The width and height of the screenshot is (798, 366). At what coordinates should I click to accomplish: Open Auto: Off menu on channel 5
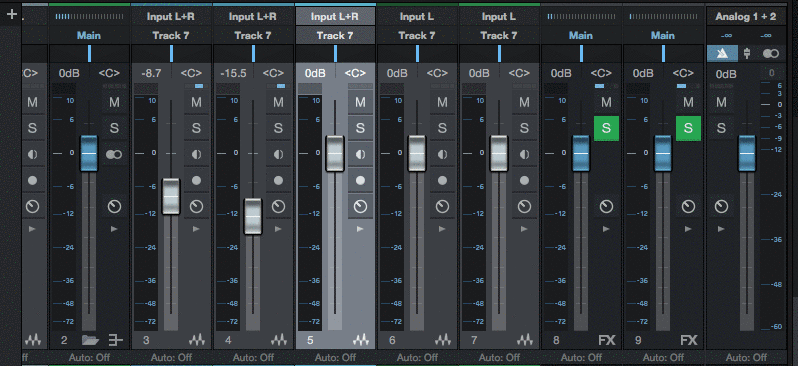coord(335,357)
